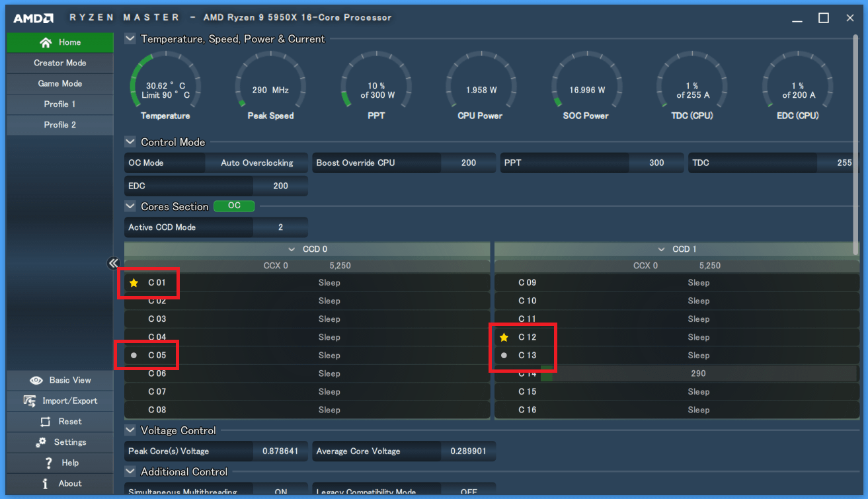This screenshot has height=499, width=868.
Task: Click the Basic View eye icon
Action: click(37, 381)
